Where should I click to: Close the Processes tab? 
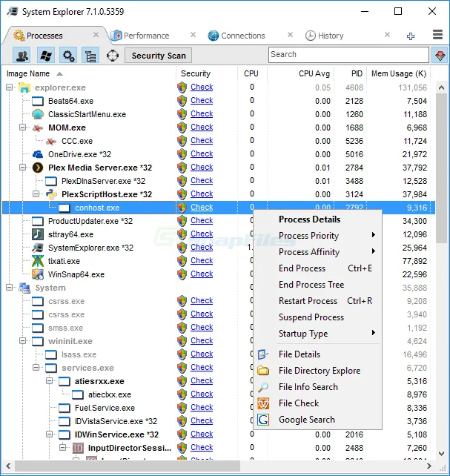tap(96, 35)
